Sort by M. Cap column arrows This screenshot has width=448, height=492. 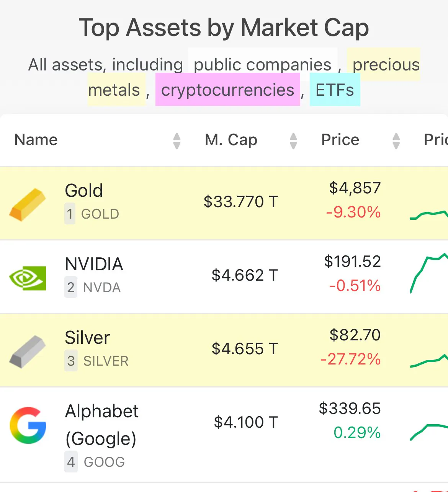pos(293,141)
